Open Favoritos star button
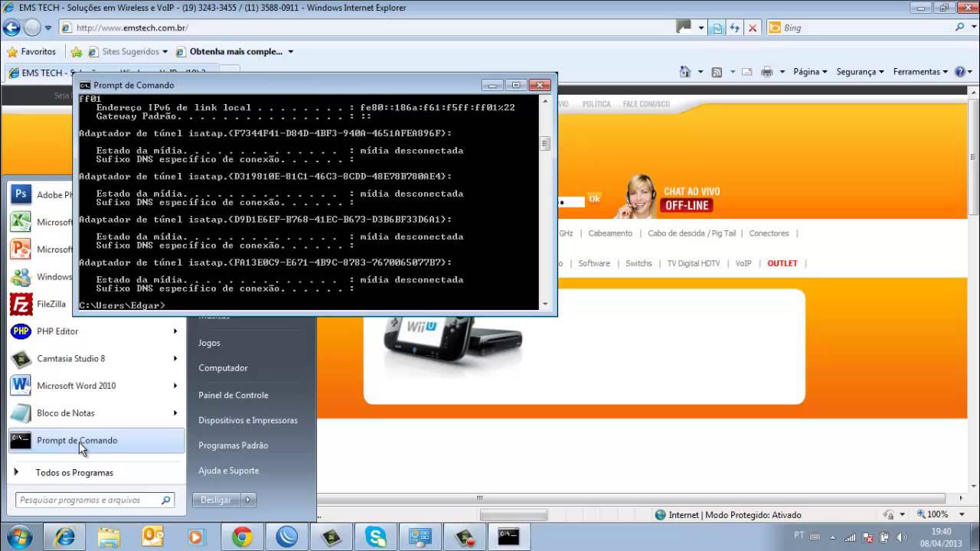 coord(31,52)
